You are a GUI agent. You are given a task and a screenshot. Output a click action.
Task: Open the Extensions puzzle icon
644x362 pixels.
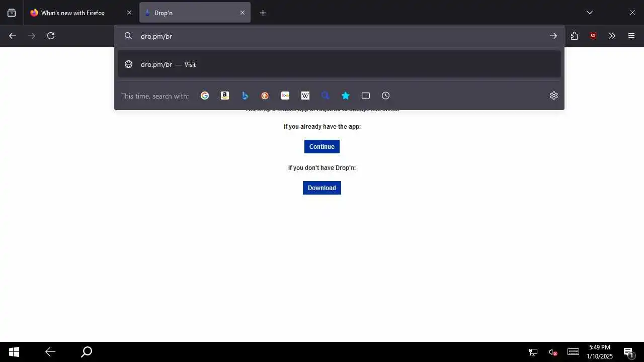point(574,36)
